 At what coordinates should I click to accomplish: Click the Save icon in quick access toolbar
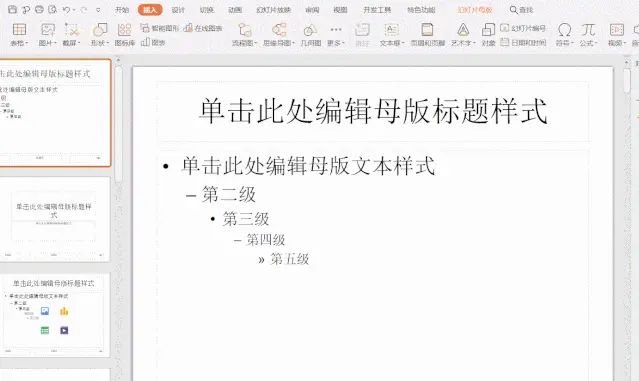[12, 9]
